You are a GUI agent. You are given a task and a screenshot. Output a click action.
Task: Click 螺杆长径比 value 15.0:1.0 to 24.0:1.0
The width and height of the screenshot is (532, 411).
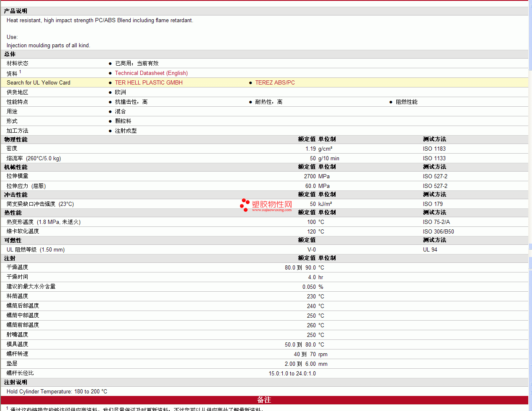292,374
